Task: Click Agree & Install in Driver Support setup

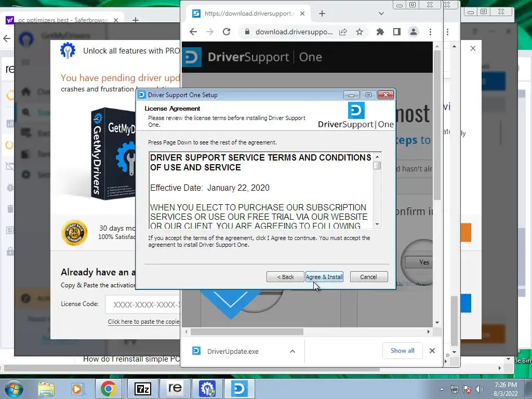Action: point(324,277)
